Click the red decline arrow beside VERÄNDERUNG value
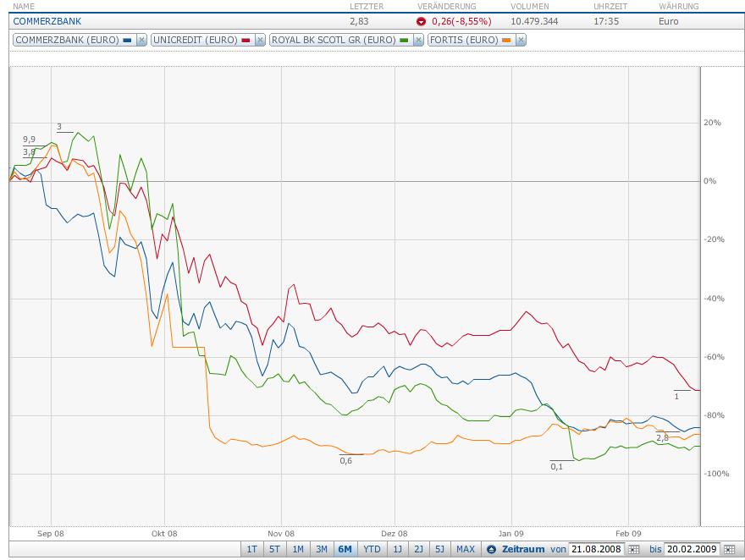The height and width of the screenshot is (560, 745). click(x=422, y=21)
